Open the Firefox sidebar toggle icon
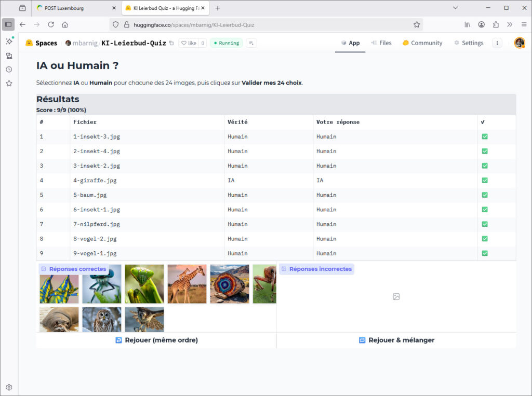 tap(8, 24)
